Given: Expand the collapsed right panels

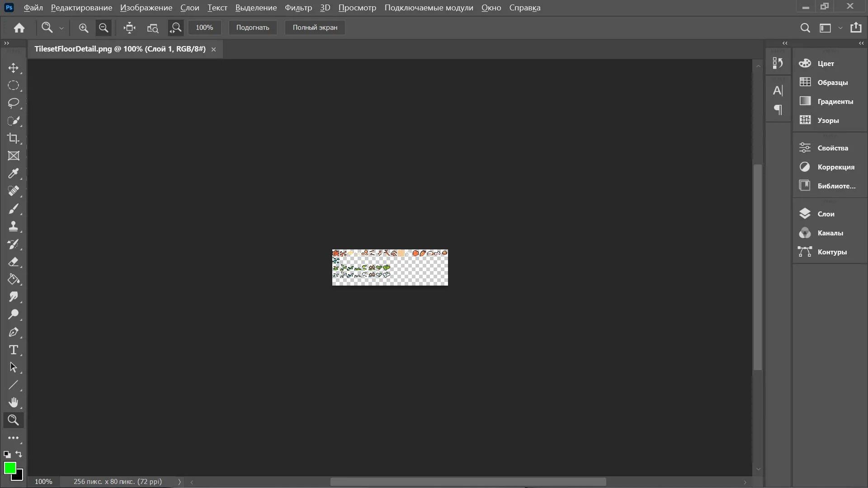Looking at the screenshot, I should coord(861,43).
